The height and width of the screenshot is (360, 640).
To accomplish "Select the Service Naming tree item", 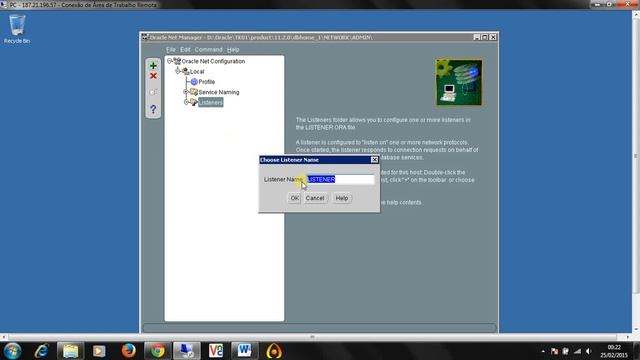I will tap(219, 92).
